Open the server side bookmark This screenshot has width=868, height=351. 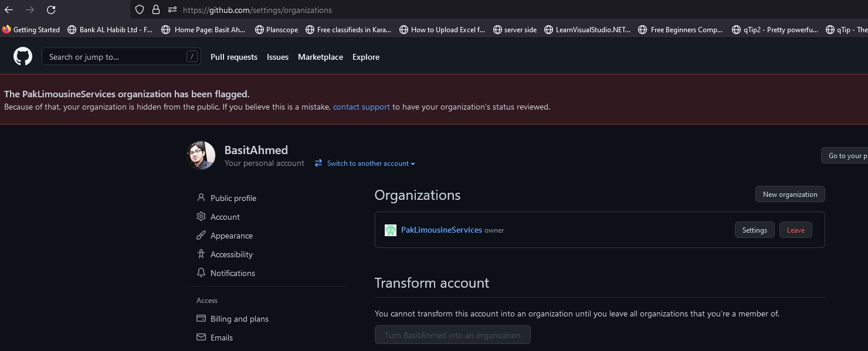click(x=515, y=29)
